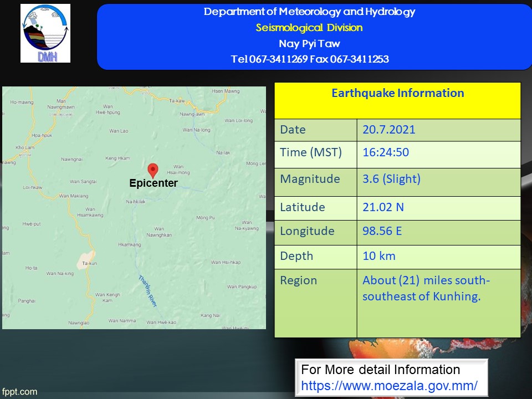Open the moezala.gov.mm website link
532x399 pixels.
[389, 386]
